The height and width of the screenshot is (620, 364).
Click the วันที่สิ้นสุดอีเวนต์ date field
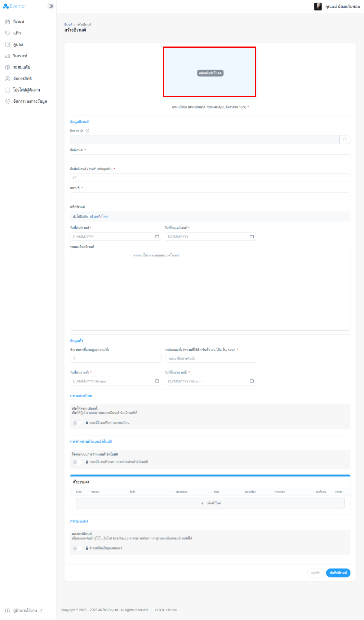coord(210,237)
